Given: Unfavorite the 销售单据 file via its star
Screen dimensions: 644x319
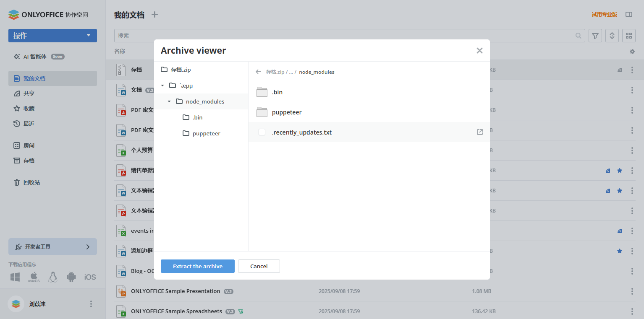Looking at the screenshot, I should click(619, 170).
